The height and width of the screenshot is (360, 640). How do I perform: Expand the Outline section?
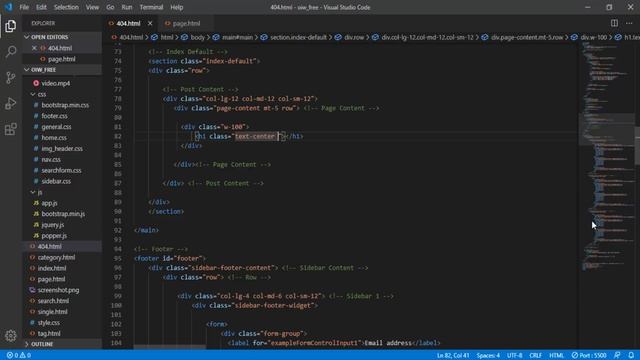pos(62,344)
